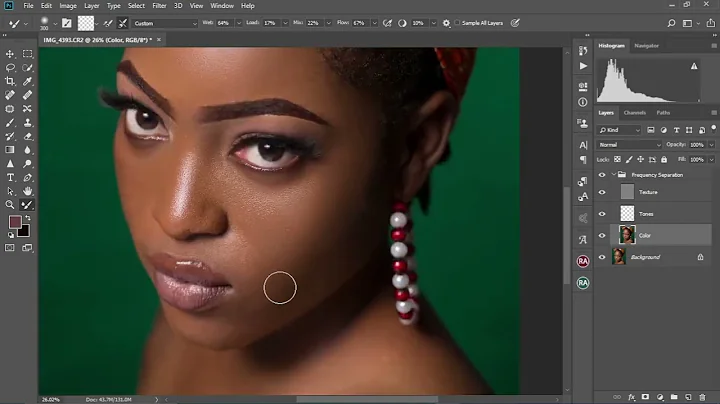Open brush settings gear in options bar
Viewport: 720px width, 404px height.
click(446, 23)
